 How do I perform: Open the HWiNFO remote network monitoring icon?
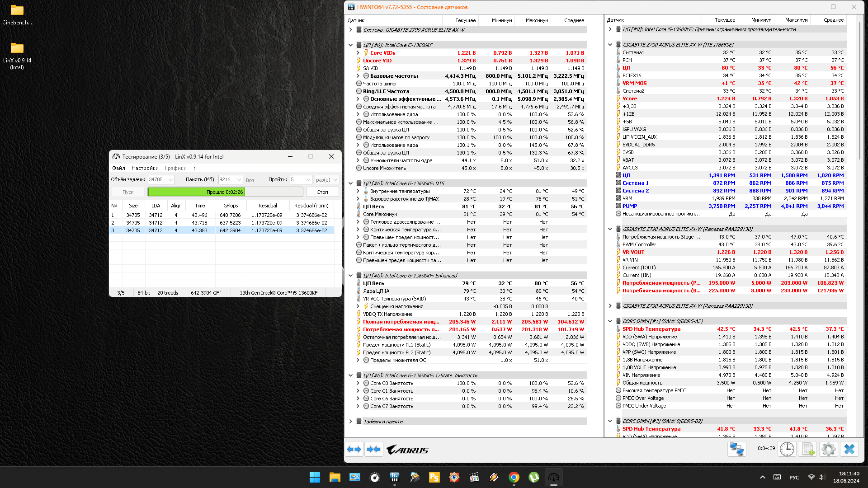coord(736,449)
